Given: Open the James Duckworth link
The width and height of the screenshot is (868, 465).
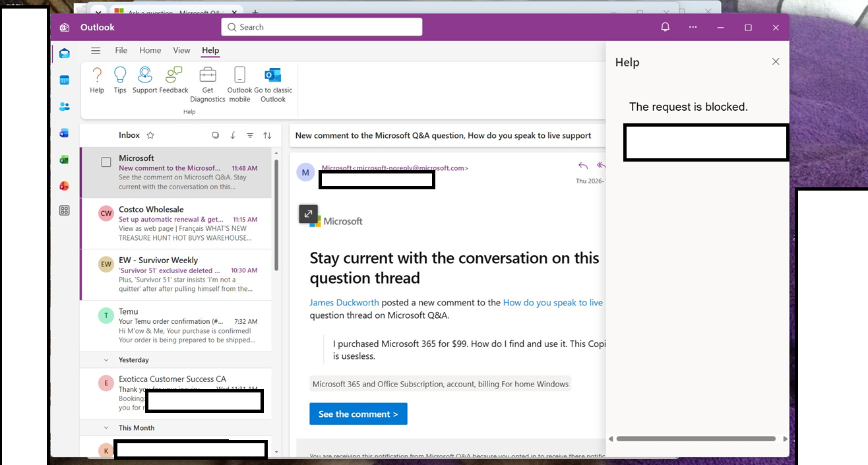Looking at the screenshot, I should (344, 303).
